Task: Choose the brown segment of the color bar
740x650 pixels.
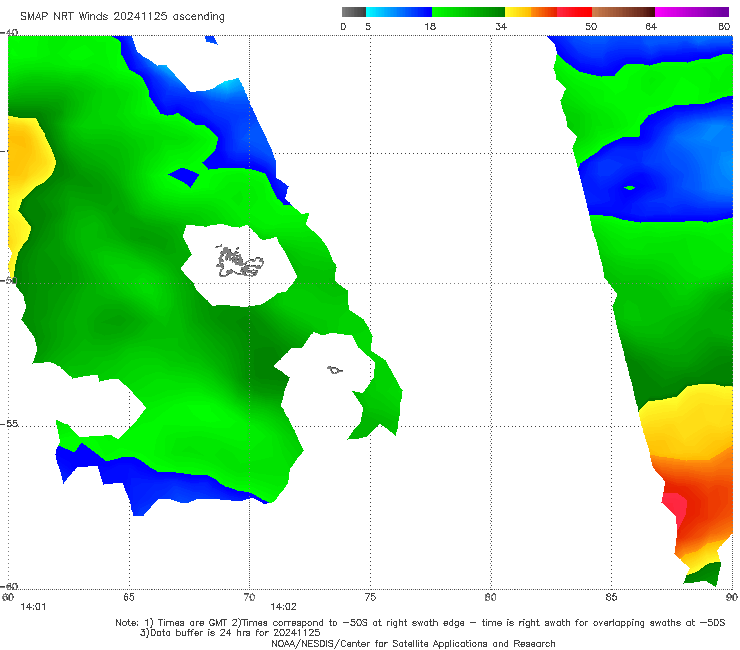Action: 623,12
